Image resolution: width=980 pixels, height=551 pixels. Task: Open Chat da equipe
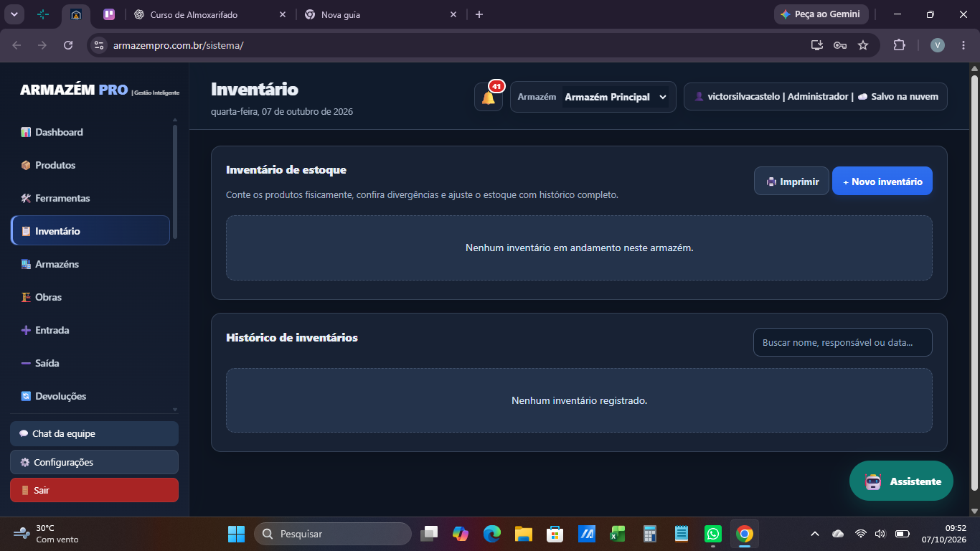[94, 433]
